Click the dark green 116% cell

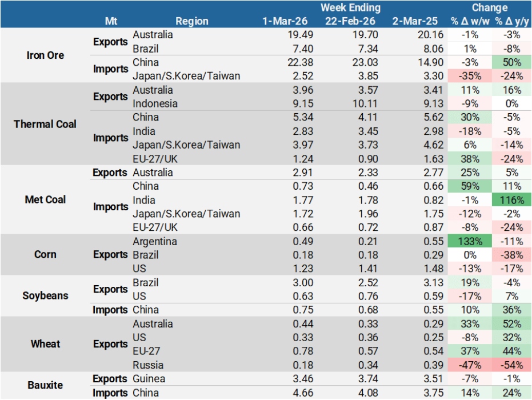click(x=511, y=200)
